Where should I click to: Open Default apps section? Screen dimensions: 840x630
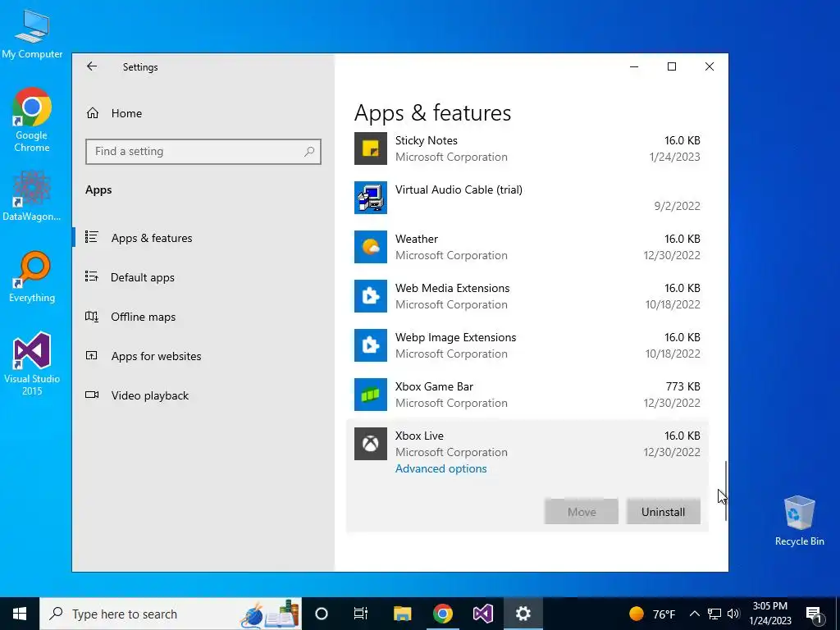click(x=143, y=277)
